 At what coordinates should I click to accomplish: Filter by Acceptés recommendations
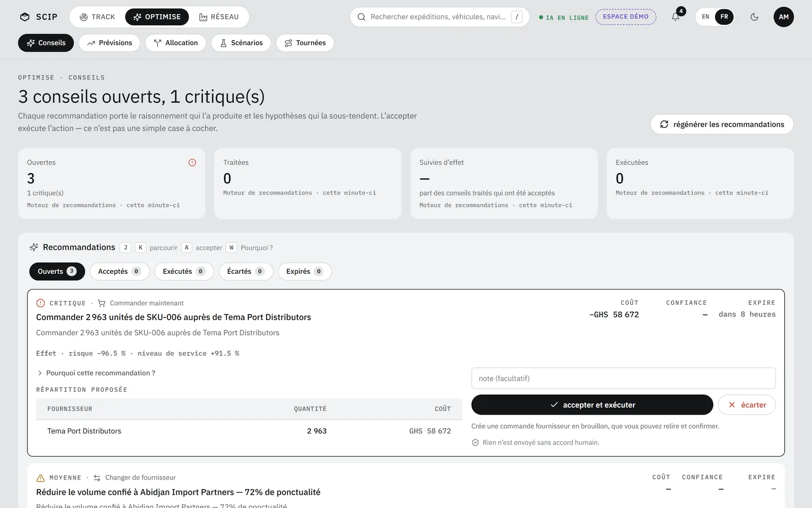[x=120, y=271]
